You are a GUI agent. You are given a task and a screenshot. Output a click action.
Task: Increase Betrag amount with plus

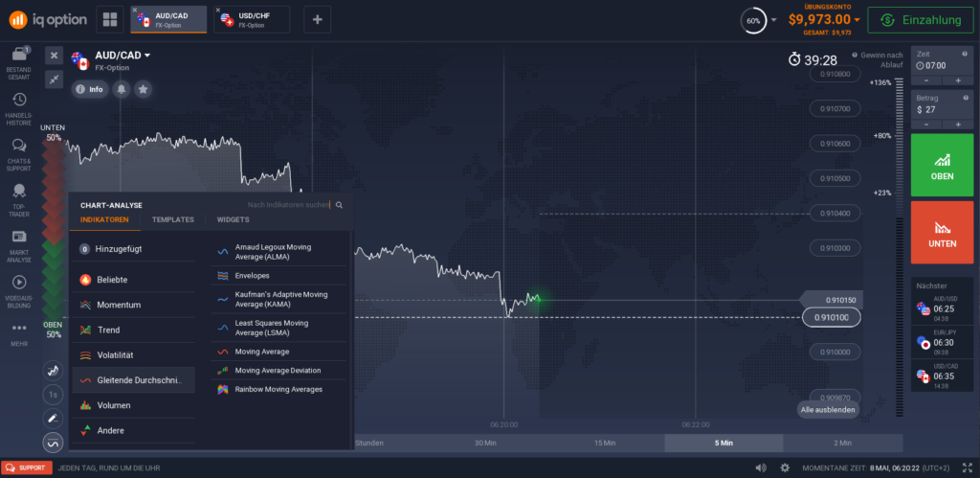(x=958, y=125)
